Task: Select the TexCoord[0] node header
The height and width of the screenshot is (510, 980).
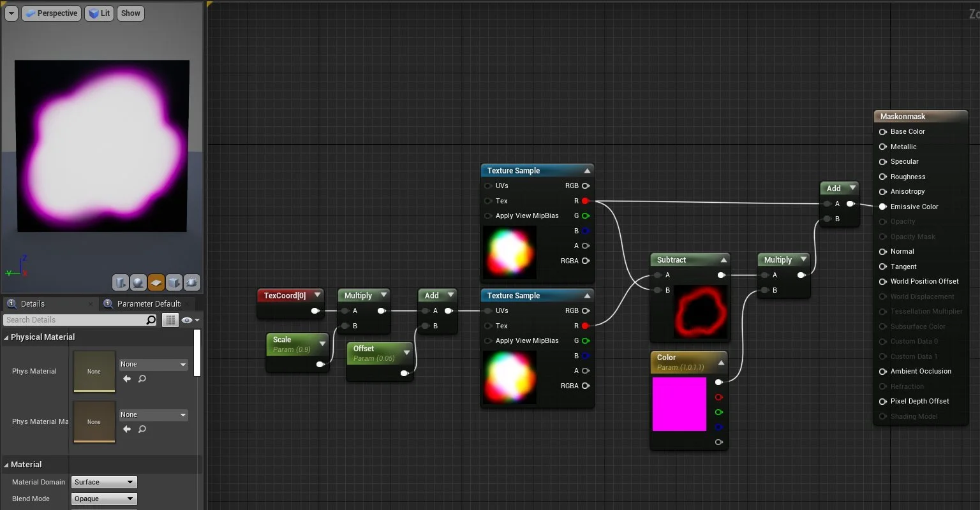Action: 291,295
